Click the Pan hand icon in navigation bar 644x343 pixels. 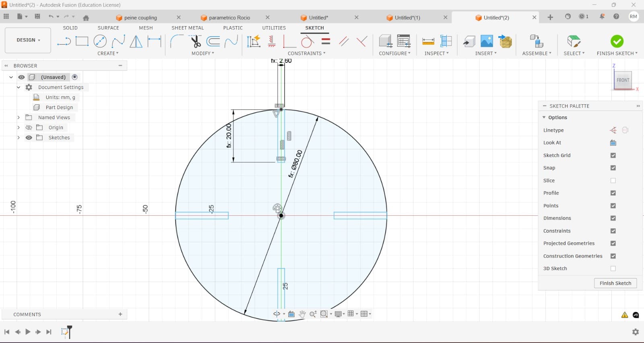302,314
